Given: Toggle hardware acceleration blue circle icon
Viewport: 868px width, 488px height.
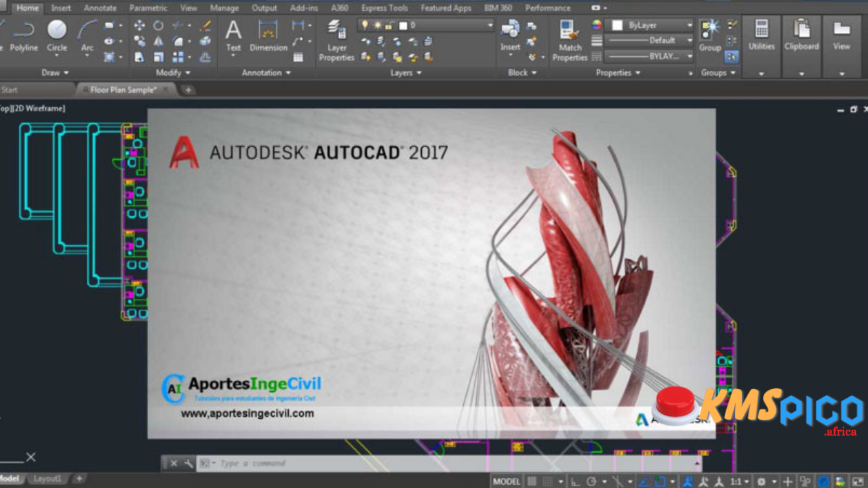Looking at the screenshot, I should click(823, 481).
